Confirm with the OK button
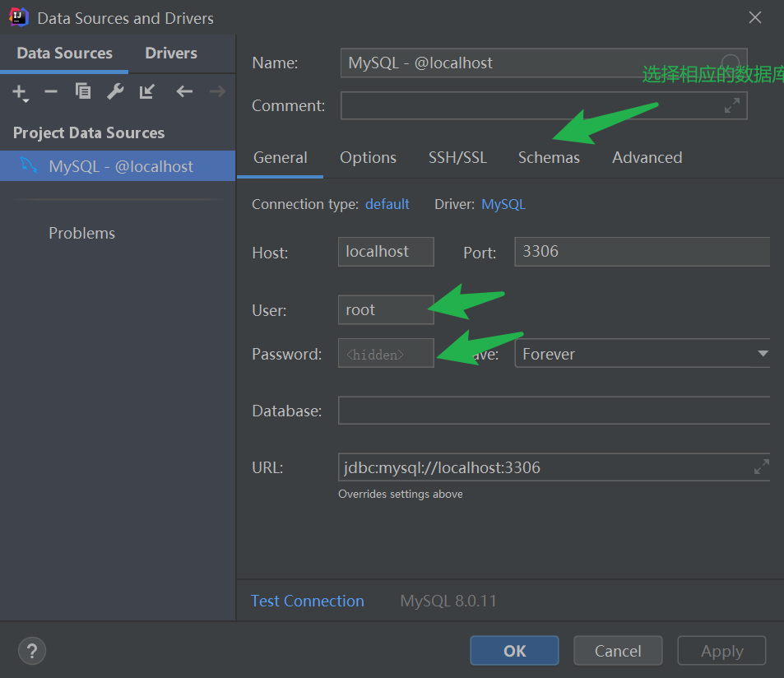This screenshot has height=678, width=784. tap(514, 651)
